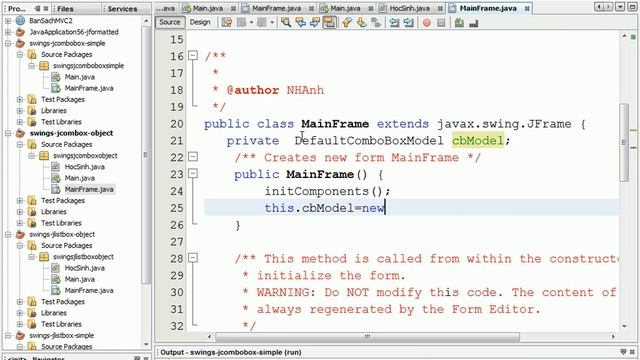
Task: Collapse swings-jlistbox-object project node
Action: [8, 234]
